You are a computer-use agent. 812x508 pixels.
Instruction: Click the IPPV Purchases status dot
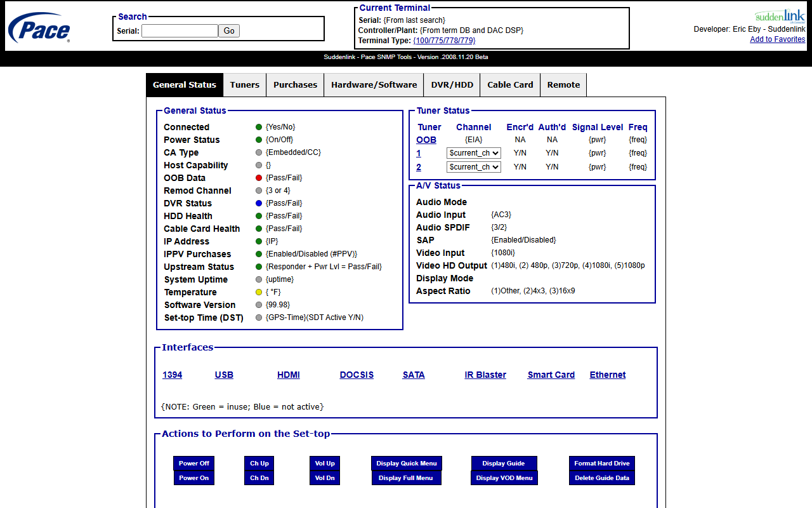click(x=259, y=254)
